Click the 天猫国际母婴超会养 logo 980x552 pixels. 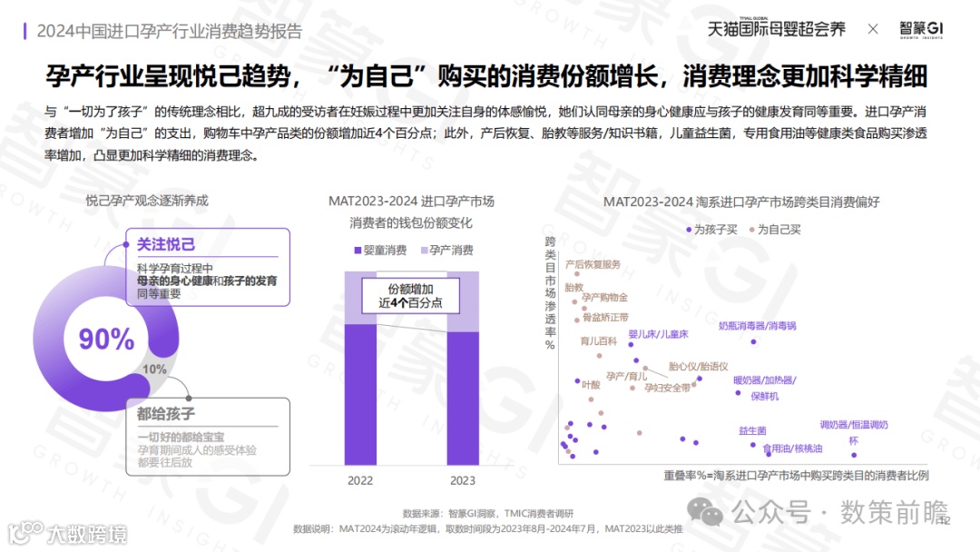point(776,28)
